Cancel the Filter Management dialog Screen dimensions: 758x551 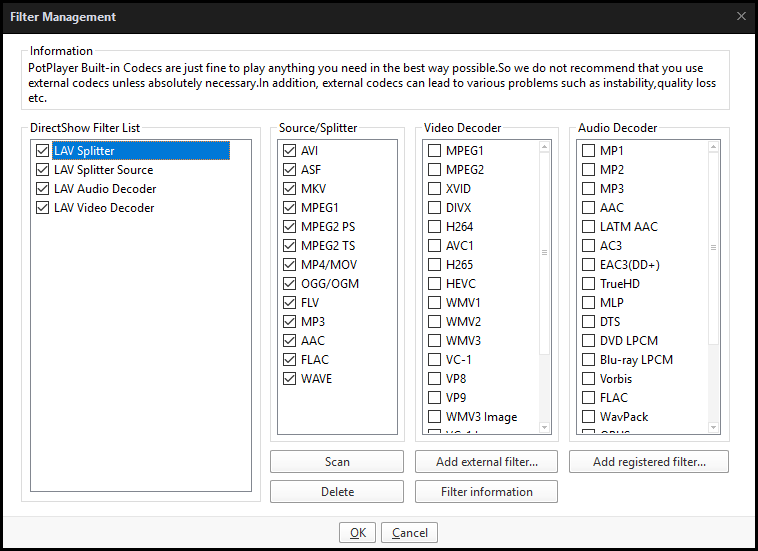click(x=409, y=533)
